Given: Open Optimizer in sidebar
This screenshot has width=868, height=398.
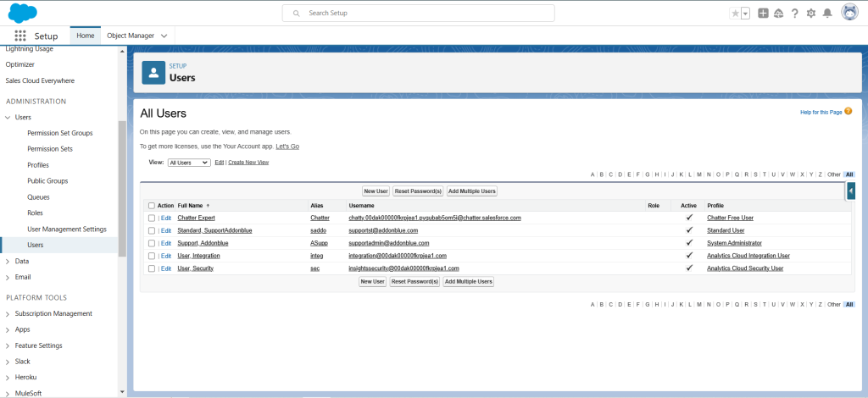Looking at the screenshot, I should click(20, 64).
